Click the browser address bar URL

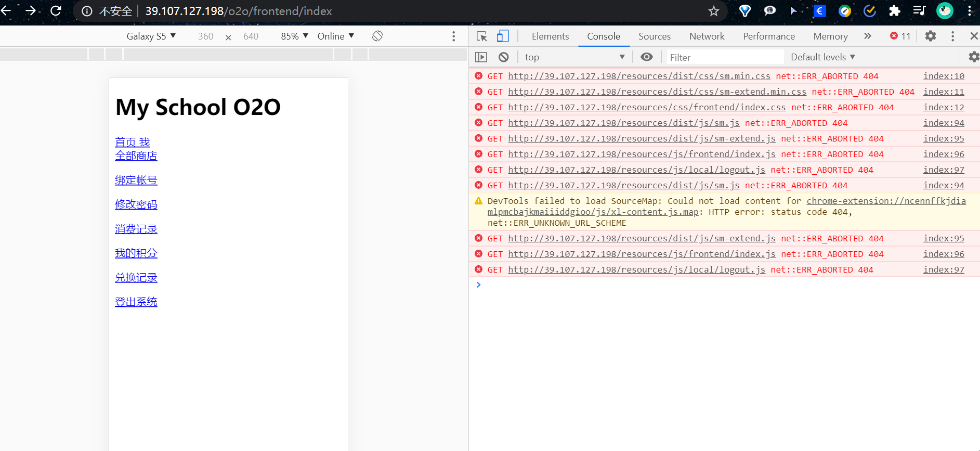click(239, 11)
